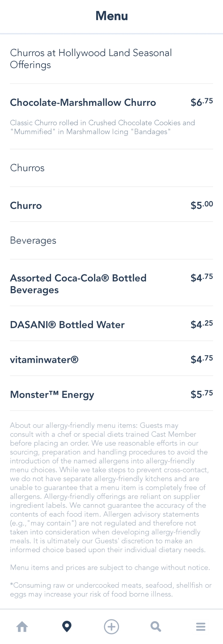The image size is (223, 644).
Task: Click the Menu page title
Action: point(112,16)
